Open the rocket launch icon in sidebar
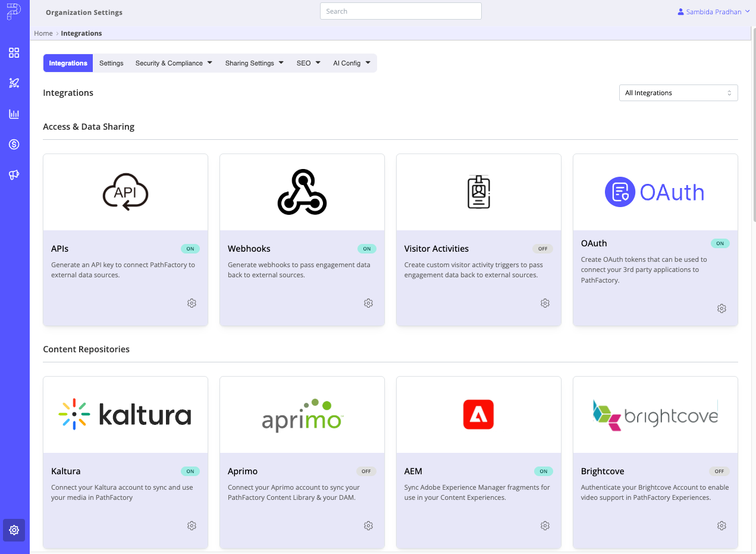756x554 pixels. coord(14,83)
